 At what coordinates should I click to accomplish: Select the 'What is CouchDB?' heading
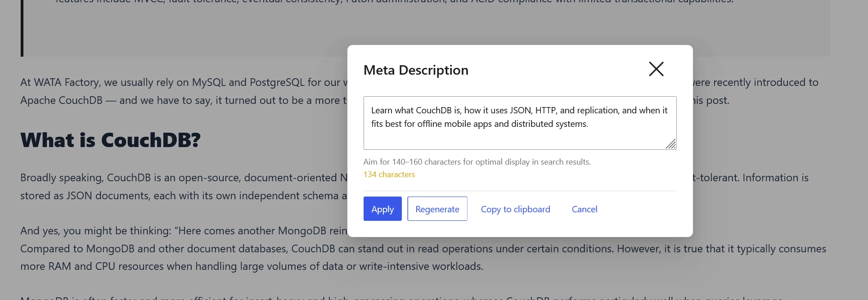tap(110, 140)
